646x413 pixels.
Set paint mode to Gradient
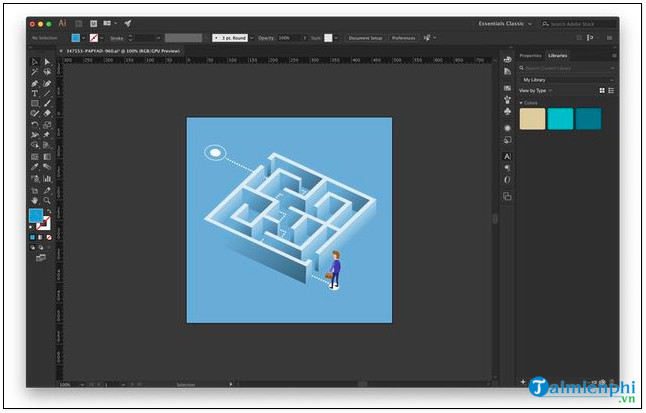pos(40,237)
